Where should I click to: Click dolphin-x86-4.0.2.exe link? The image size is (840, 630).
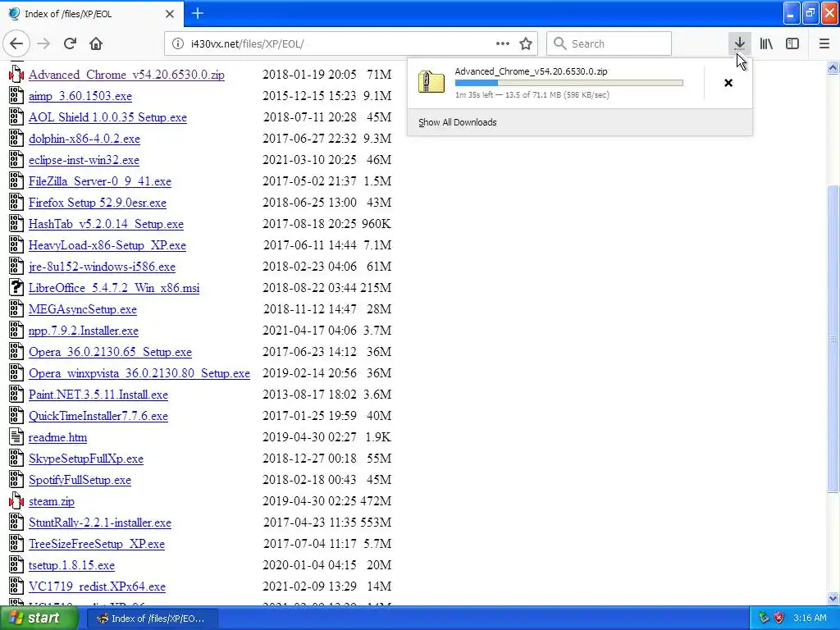[x=84, y=139]
